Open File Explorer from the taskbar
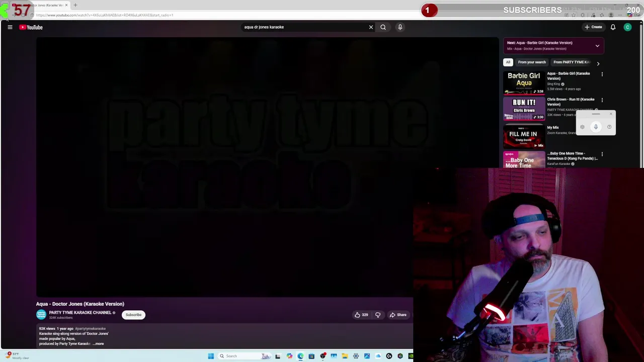644x362 pixels. pyautogui.click(x=345, y=356)
